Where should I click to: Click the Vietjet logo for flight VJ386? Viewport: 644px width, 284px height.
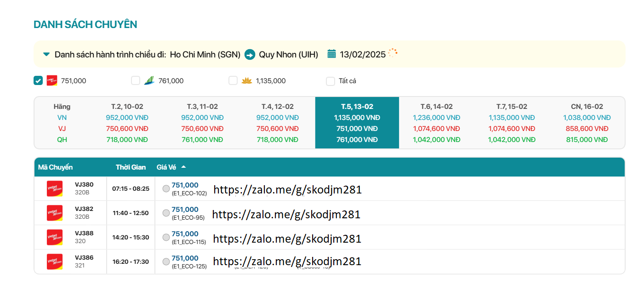(x=55, y=261)
